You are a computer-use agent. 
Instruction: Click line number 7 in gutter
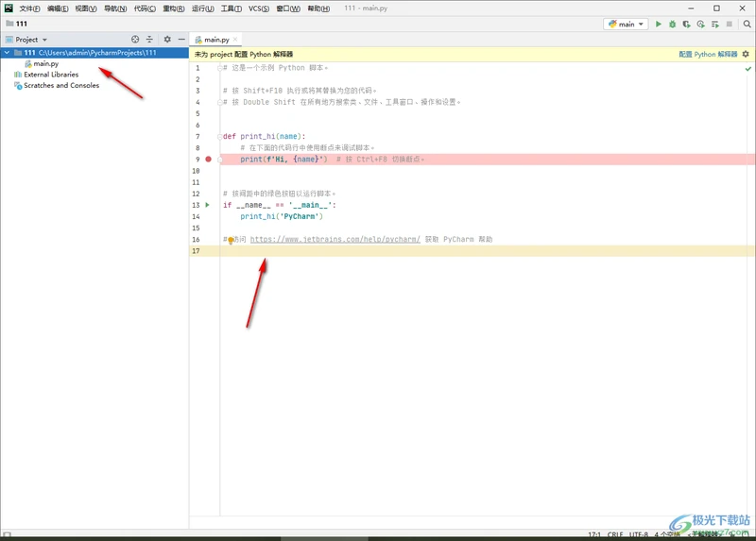[198, 137]
